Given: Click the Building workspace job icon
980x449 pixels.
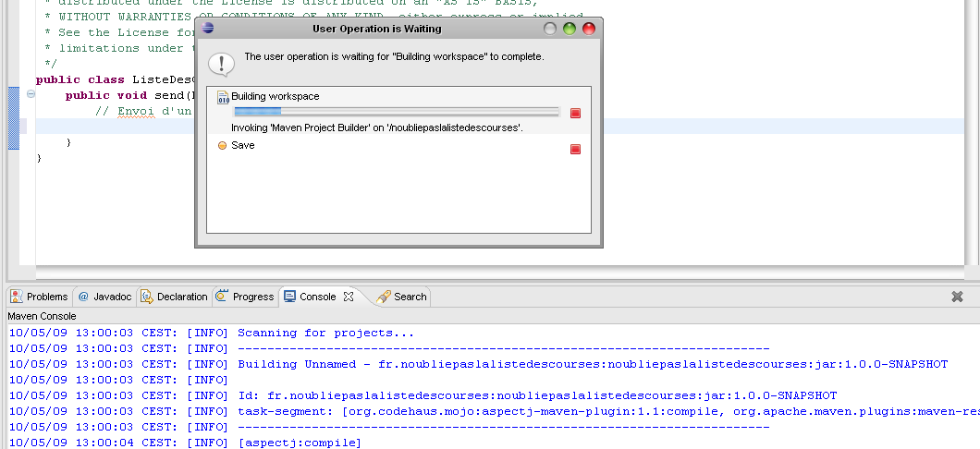Looking at the screenshot, I should pyautogui.click(x=223, y=97).
